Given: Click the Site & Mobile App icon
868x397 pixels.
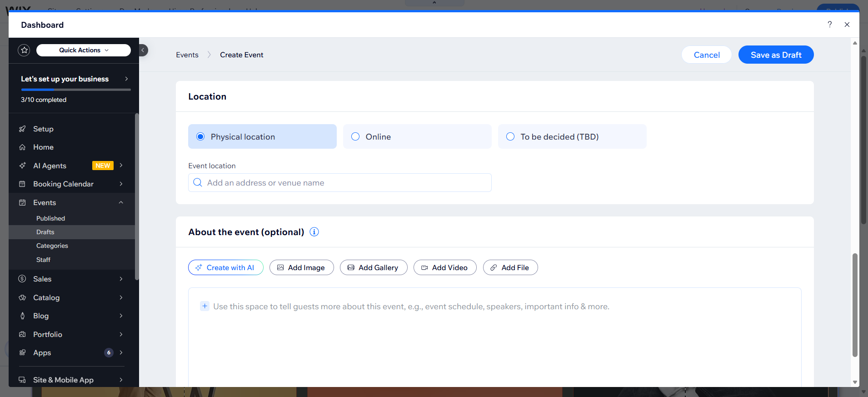Looking at the screenshot, I should tap(22, 380).
